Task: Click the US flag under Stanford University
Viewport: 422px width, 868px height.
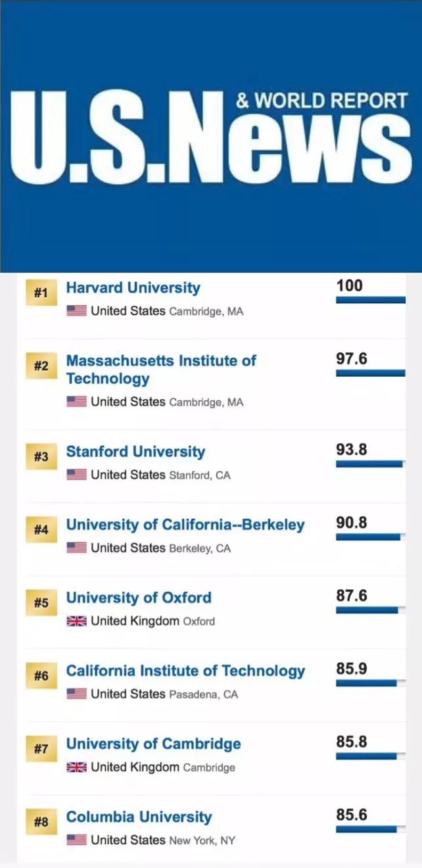Action: pos(76,475)
